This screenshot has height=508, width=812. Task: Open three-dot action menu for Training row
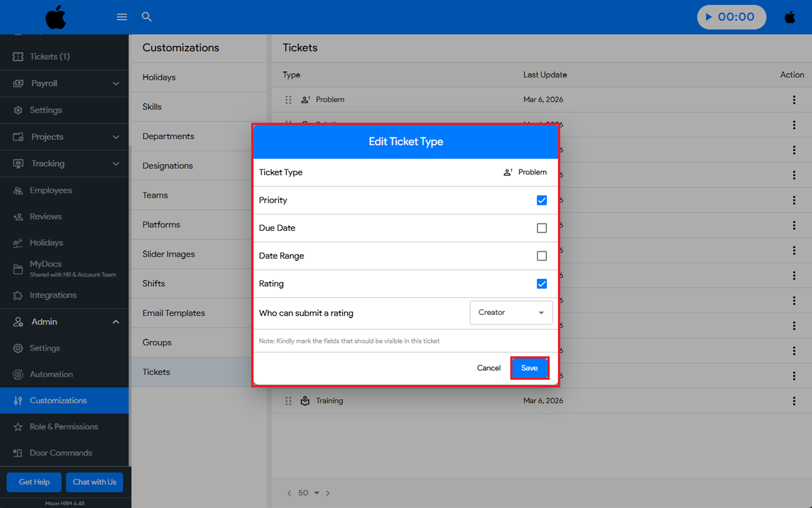(794, 401)
